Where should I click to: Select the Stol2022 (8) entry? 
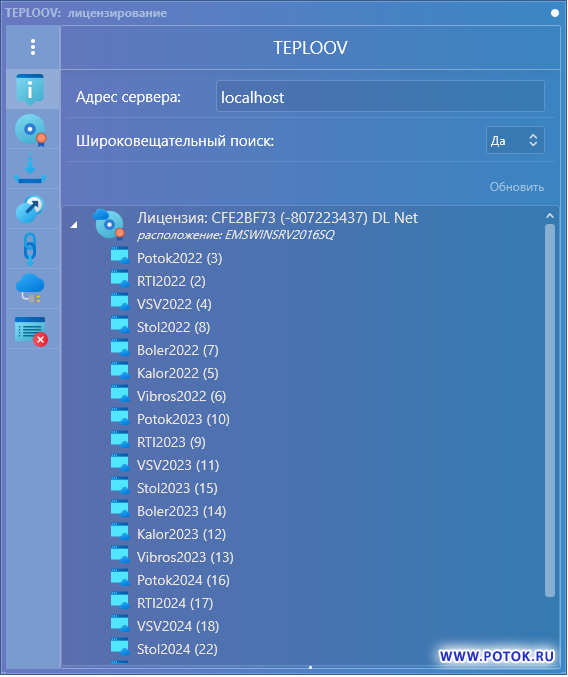(x=174, y=327)
